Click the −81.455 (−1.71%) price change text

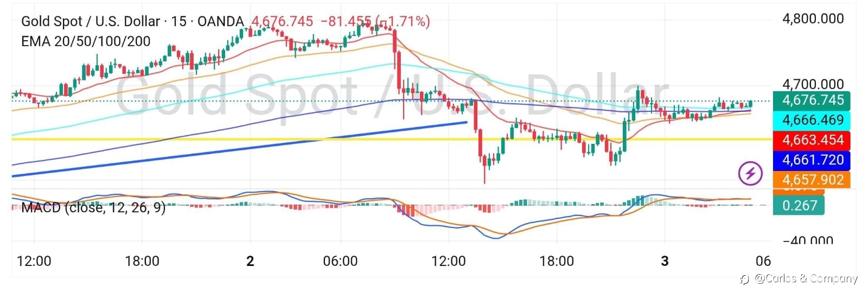pyautogui.click(x=375, y=22)
